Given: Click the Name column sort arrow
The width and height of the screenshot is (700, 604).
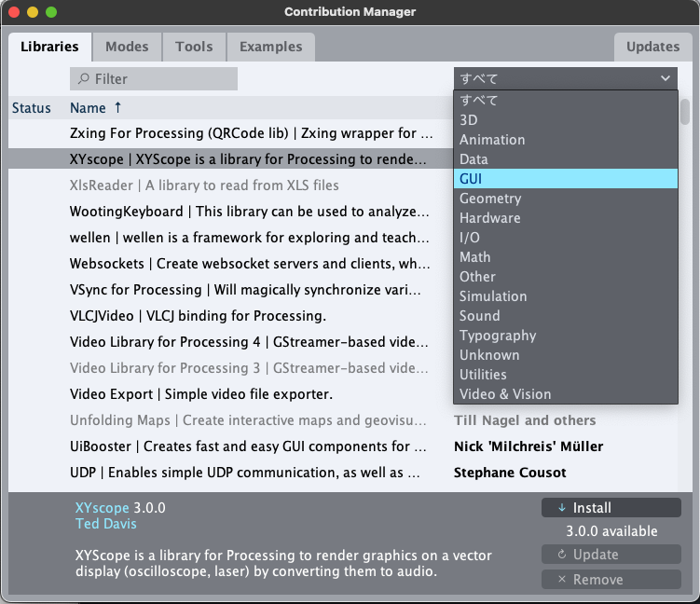Looking at the screenshot, I should point(117,108).
